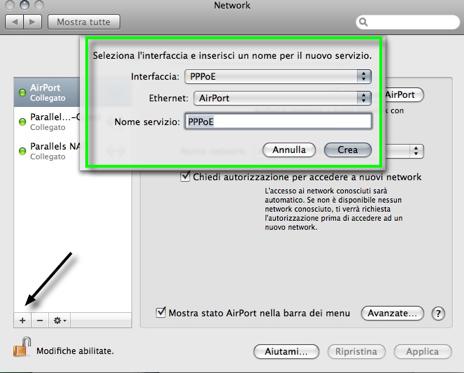Viewport: 464px width, 373px height.
Task: Open the gear action menu
Action: point(60,320)
